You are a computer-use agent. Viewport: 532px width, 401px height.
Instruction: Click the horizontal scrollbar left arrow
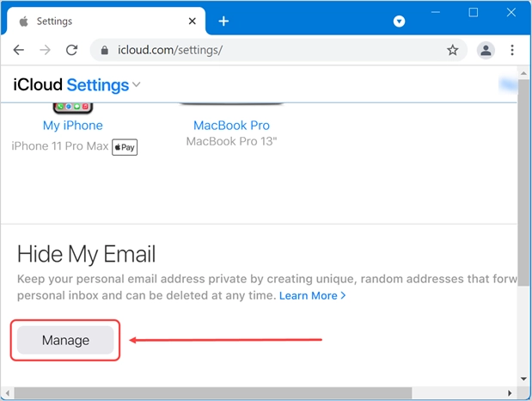tap(7, 393)
